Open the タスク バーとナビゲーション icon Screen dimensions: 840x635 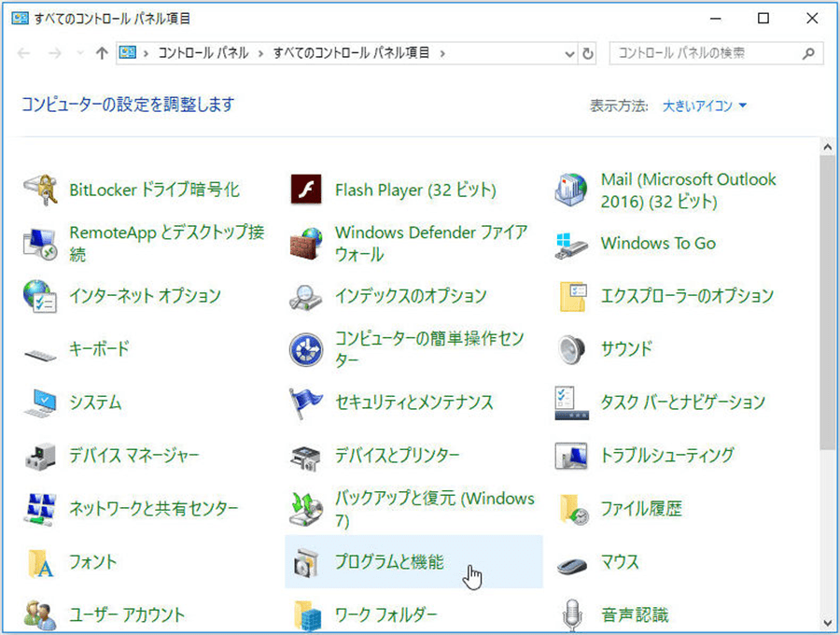pyautogui.click(x=571, y=403)
